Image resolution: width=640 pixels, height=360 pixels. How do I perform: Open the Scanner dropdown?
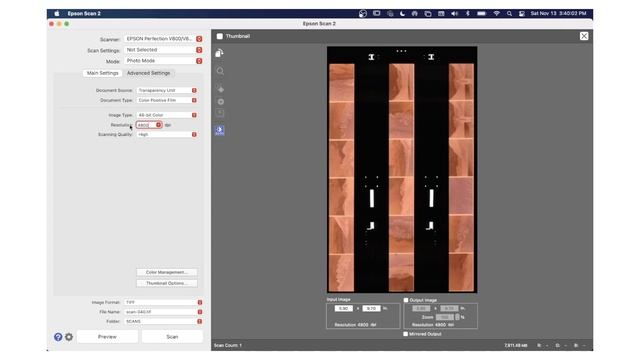click(x=163, y=39)
